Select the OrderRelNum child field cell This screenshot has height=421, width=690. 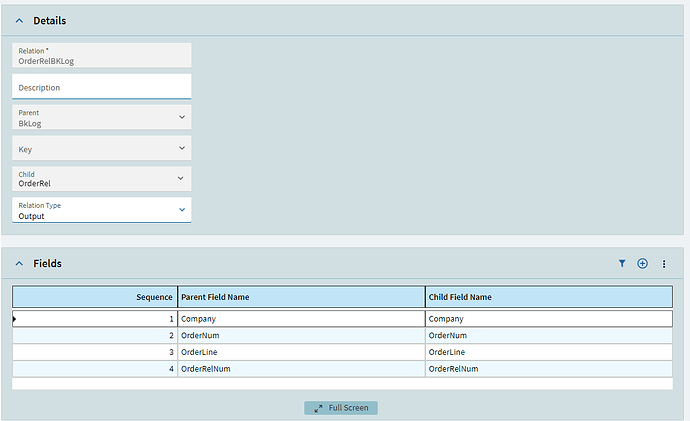pos(549,369)
